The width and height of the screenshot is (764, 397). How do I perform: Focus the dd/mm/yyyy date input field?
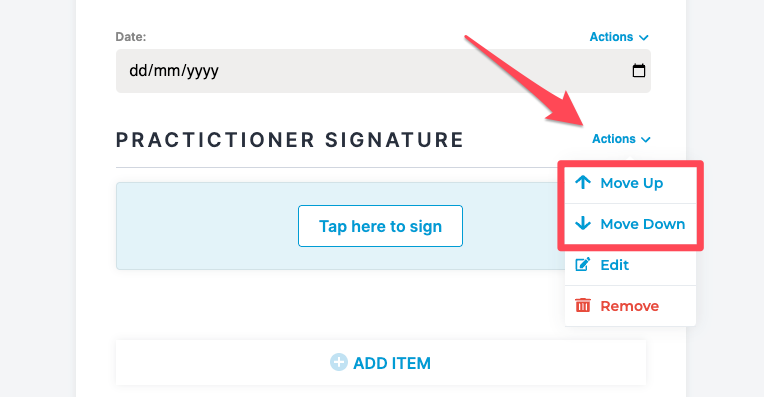383,71
